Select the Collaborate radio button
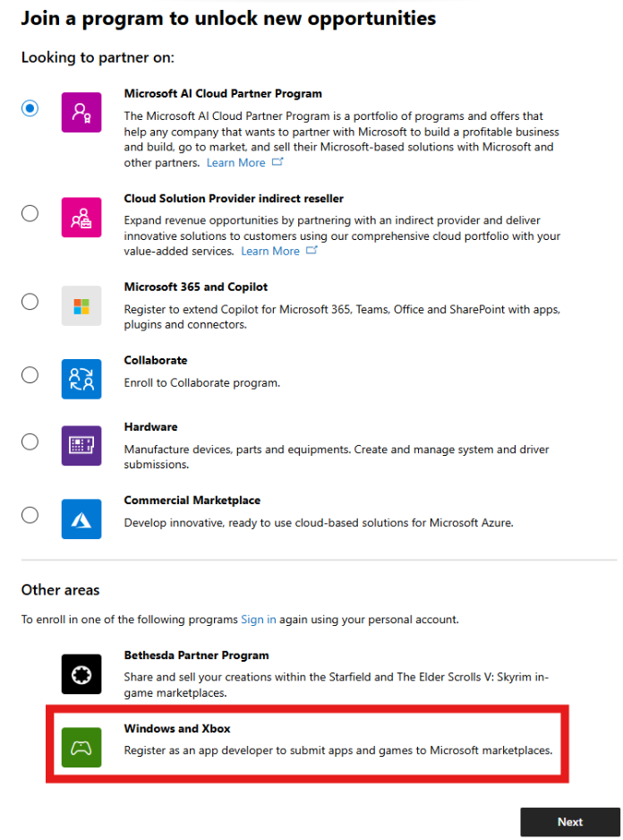The width and height of the screenshot is (623, 840). (x=30, y=374)
